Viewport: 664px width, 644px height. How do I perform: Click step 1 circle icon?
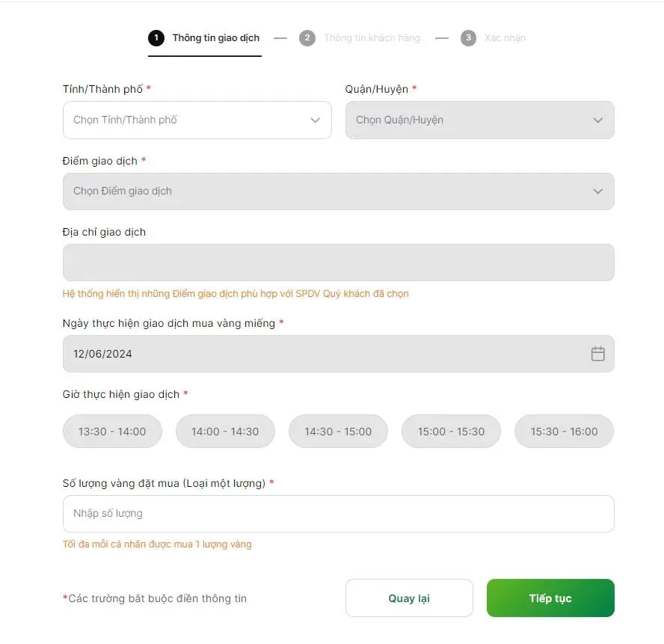point(156,38)
